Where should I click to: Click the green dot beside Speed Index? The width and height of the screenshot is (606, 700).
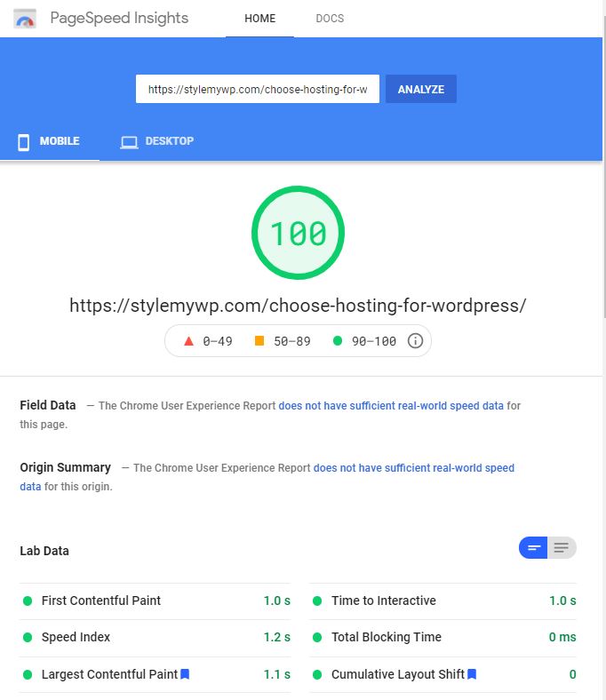pos(28,638)
